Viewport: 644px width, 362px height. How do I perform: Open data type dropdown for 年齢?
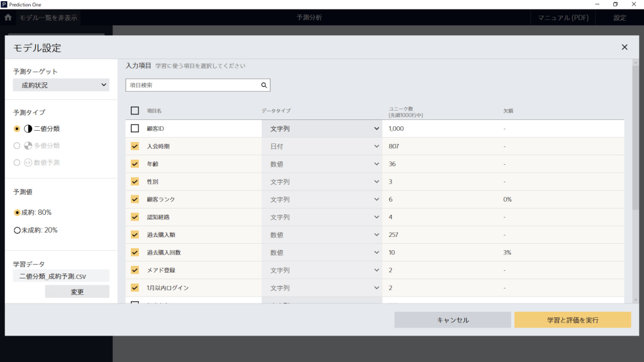pos(322,164)
